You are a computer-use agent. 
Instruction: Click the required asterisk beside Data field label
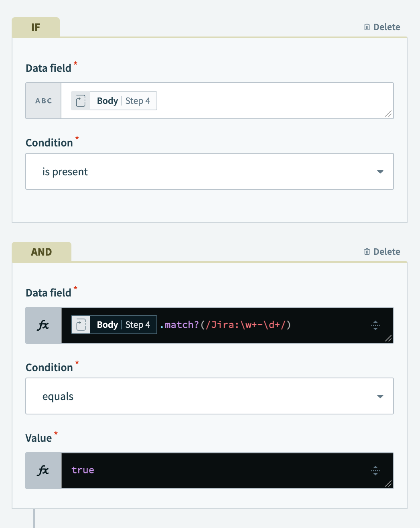(x=75, y=63)
